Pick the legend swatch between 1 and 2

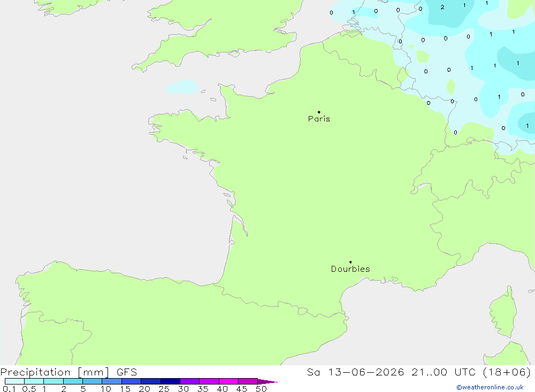pos(53,381)
